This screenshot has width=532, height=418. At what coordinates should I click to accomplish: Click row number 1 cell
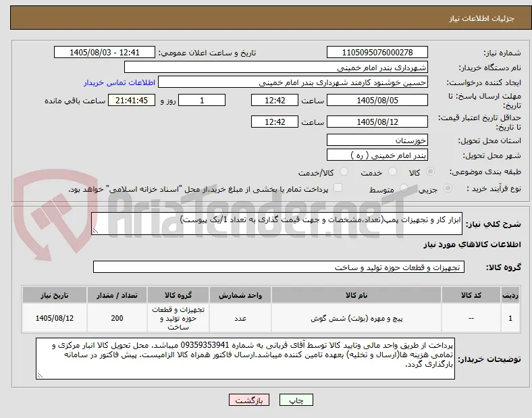[x=510, y=318]
